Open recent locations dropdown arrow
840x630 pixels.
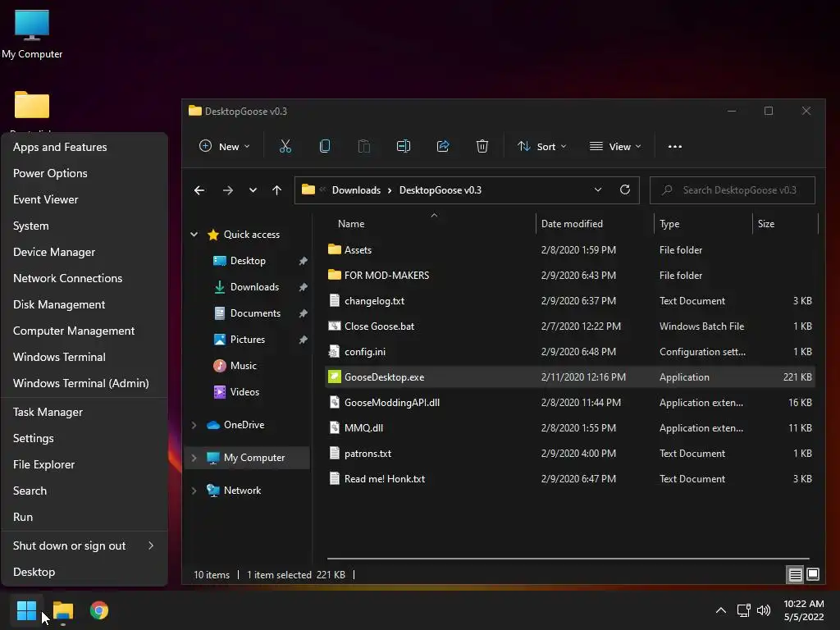[253, 190]
